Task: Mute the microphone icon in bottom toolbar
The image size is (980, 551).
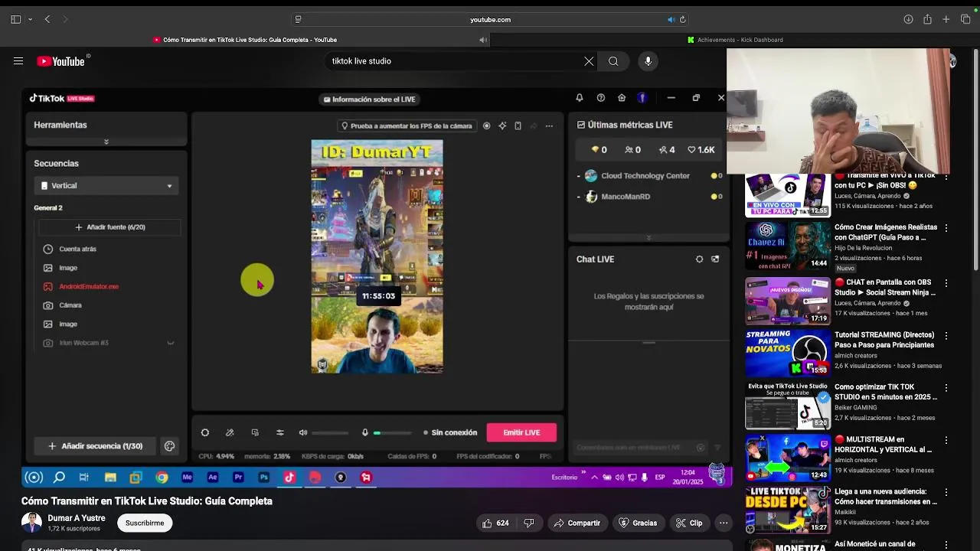Action: click(365, 432)
